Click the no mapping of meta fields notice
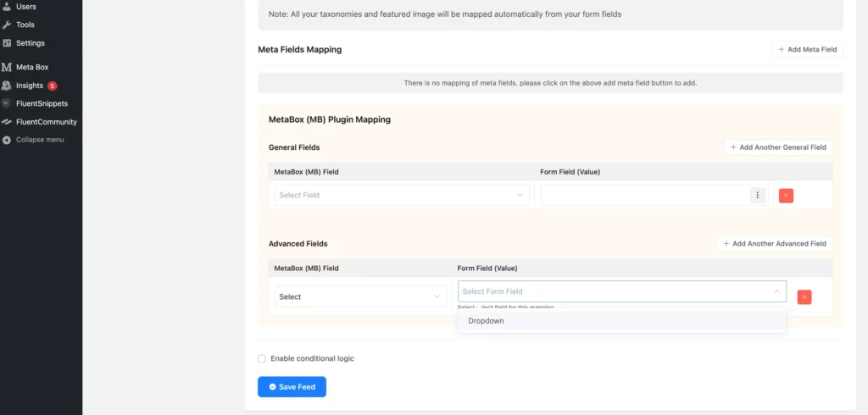The image size is (868, 415). (x=550, y=83)
